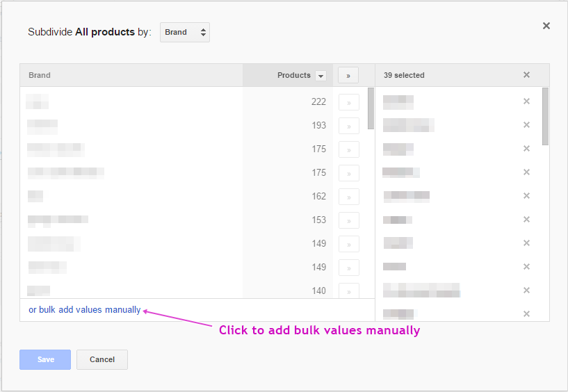
Task: Add the brand with 222 products
Action: (x=348, y=102)
